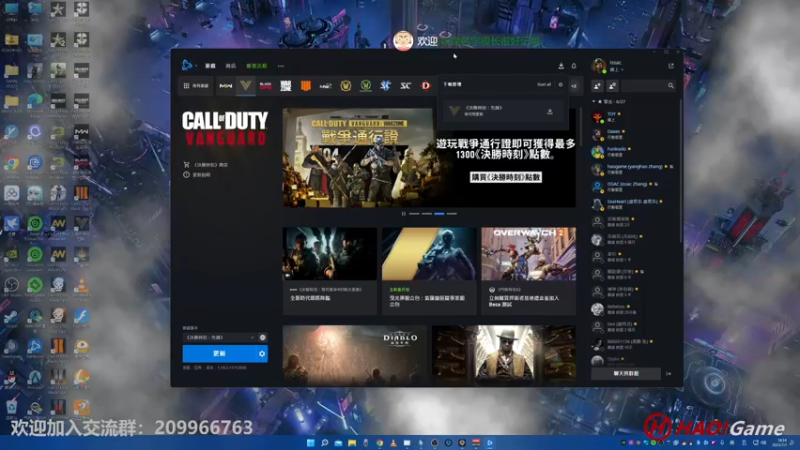Screen dimensions: 800x450
Task: Select the StarCraft Remastered SC icon
Action: click(x=405, y=86)
